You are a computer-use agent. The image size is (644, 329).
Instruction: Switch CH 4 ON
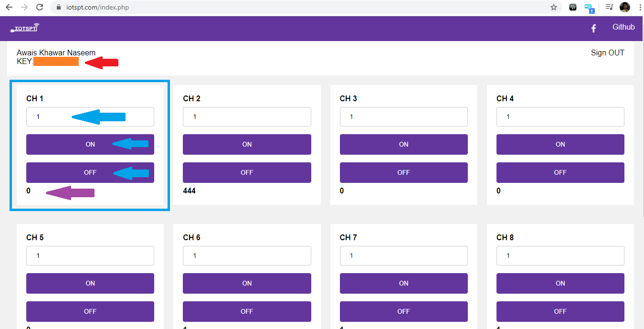[x=560, y=144]
